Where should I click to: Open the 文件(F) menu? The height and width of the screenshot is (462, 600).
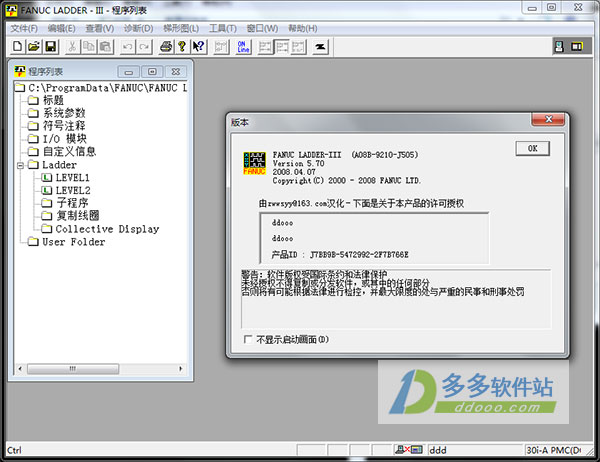(x=24, y=28)
